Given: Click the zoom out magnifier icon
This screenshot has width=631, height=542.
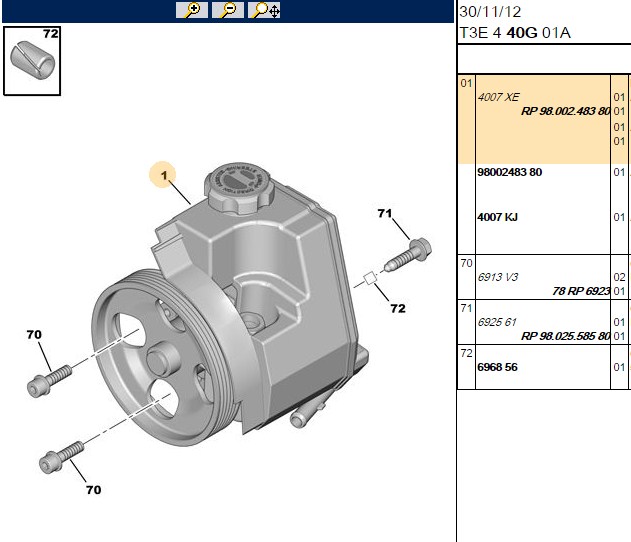Looking at the screenshot, I should tap(228, 10).
